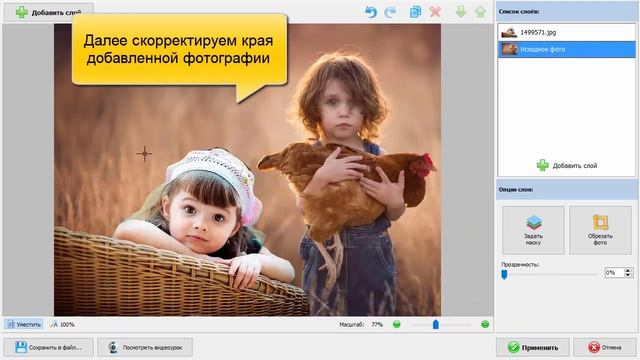Click the Масштаб 77% value
This screenshot has height=360, width=640.
pos(377,324)
